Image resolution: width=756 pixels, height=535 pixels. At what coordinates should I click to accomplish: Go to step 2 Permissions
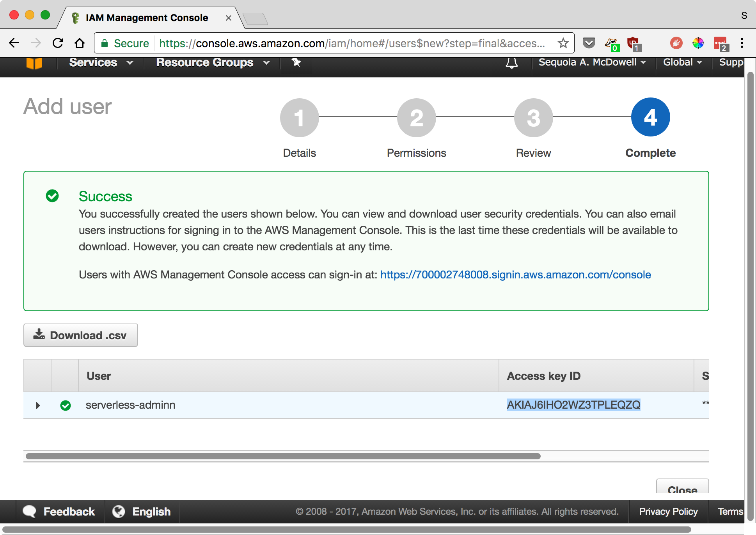point(417,117)
